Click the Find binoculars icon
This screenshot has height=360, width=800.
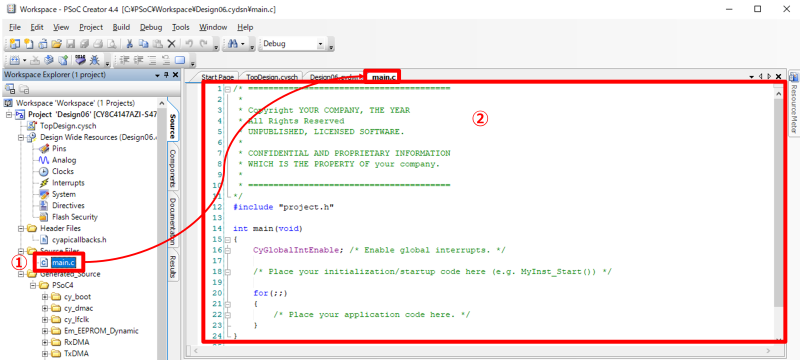(232, 44)
